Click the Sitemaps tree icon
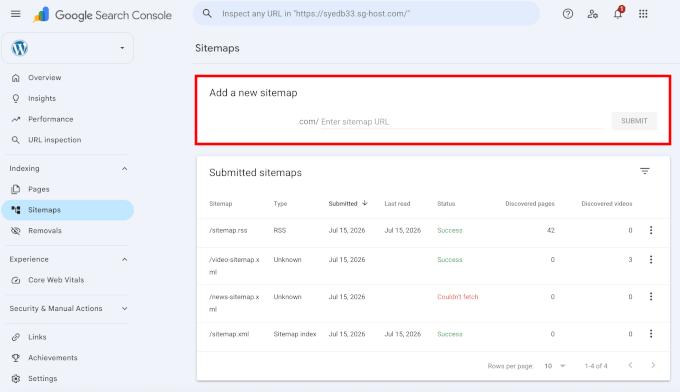 [x=16, y=210]
